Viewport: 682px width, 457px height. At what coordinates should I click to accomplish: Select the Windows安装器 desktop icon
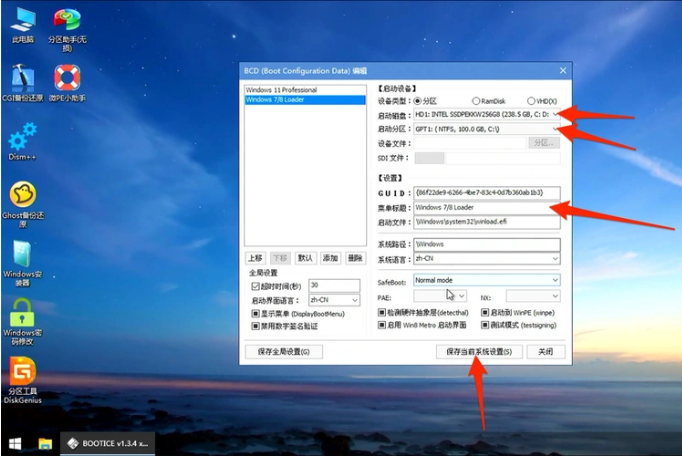23,263
